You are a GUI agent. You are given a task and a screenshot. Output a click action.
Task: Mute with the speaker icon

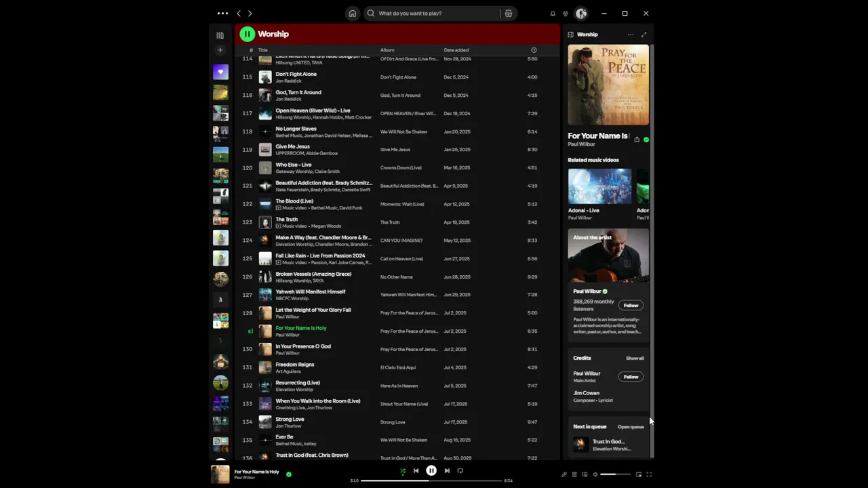coord(595,474)
